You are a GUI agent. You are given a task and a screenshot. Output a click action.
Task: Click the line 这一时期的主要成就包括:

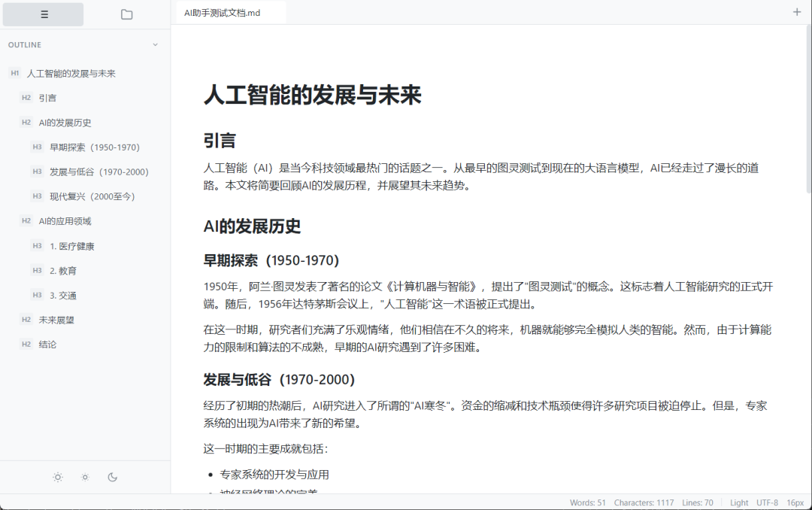265,449
